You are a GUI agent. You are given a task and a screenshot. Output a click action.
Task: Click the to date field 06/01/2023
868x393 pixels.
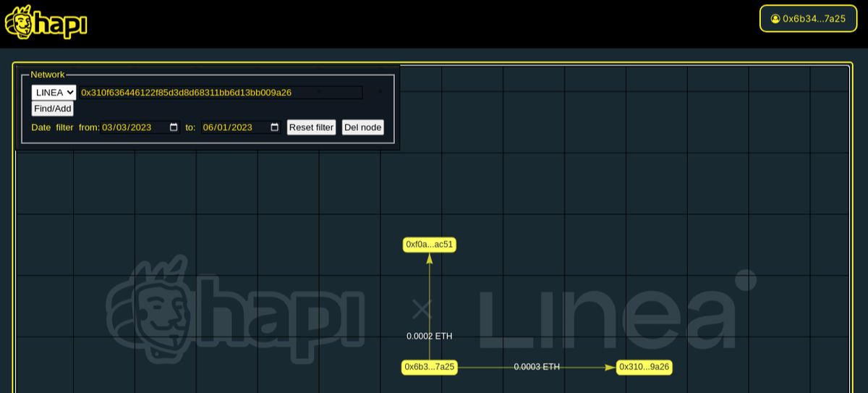[241, 127]
